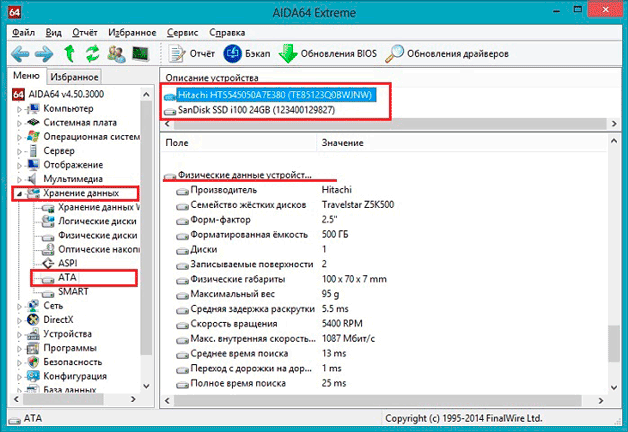Image resolution: width=628 pixels, height=432 pixels.
Task: Open the Отчёт menu in menu bar
Action: point(85,32)
